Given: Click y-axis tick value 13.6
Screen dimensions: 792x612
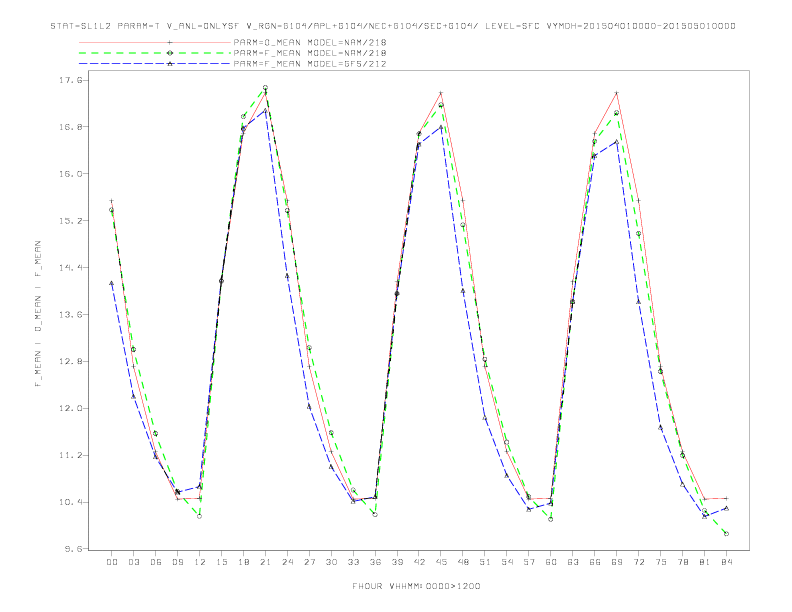Looking at the screenshot, I should pyautogui.click(x=71, y=315).
